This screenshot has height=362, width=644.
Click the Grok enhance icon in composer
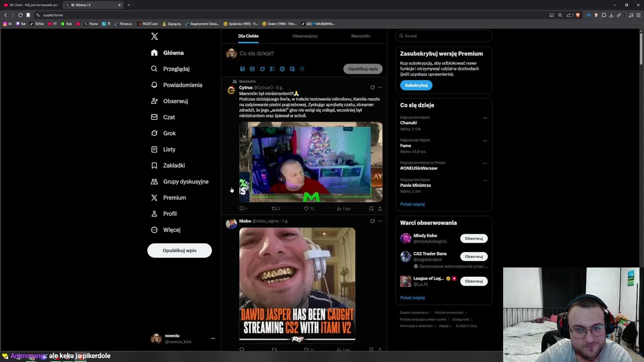(x=262, y=69)
